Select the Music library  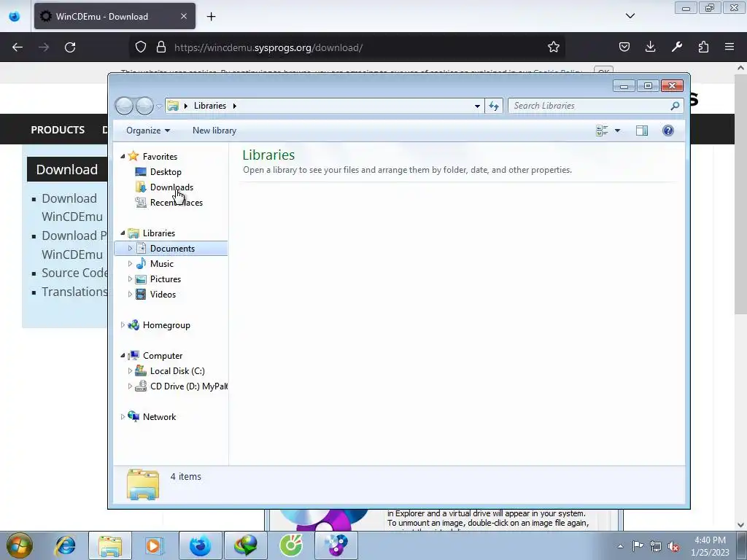tap(161, 264)
